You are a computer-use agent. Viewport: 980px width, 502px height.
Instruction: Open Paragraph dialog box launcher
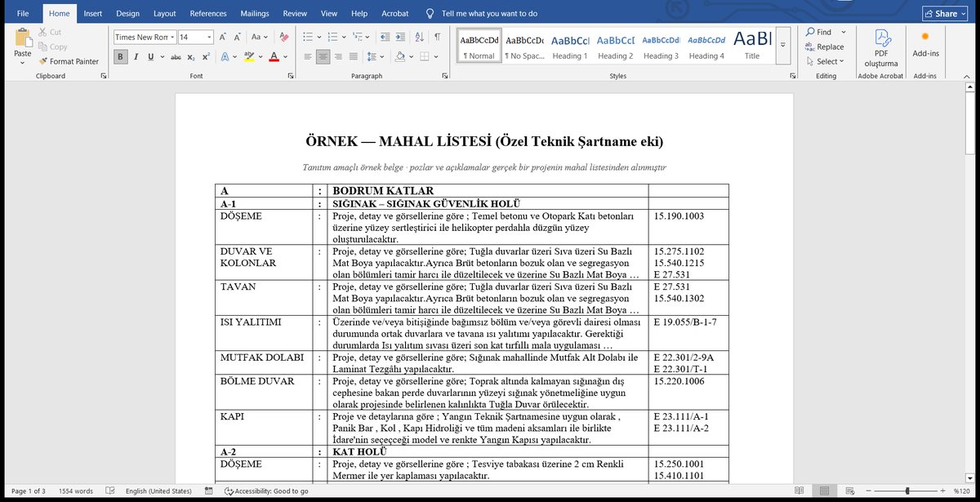(444, 76)
